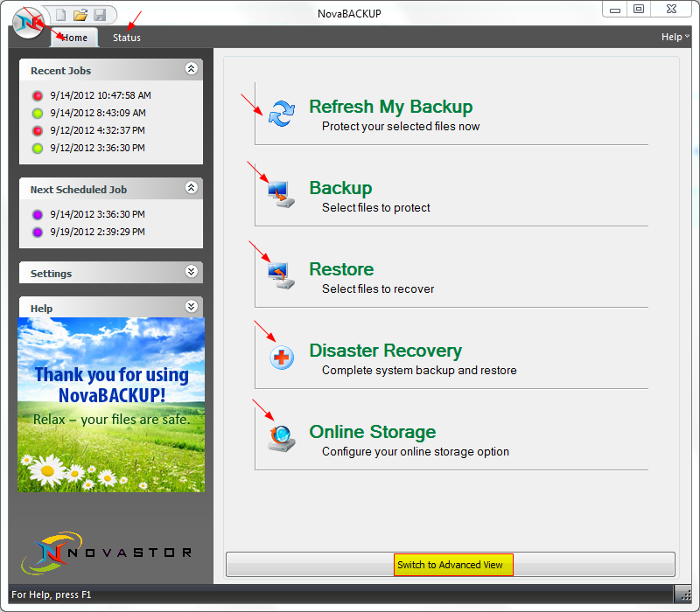Select recent job 9/14/2012 10:47:58 AM
700x612 pixels.
(x=101, y=95)
